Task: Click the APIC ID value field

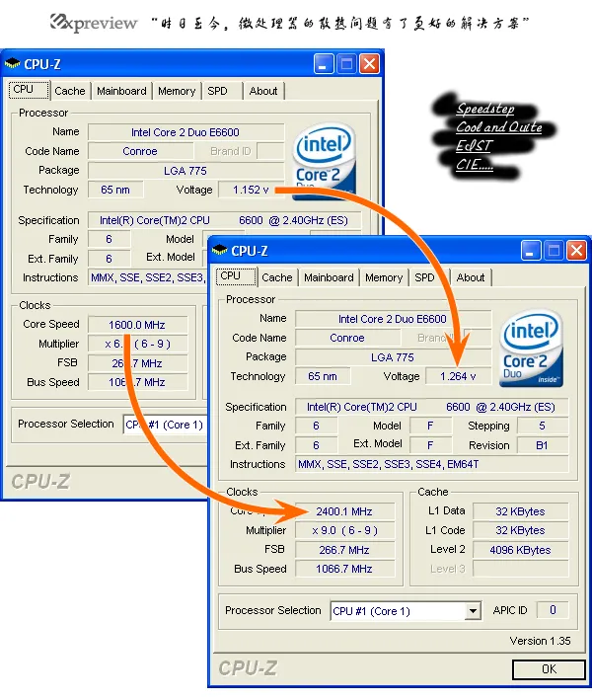Action: tap(553, 610)
